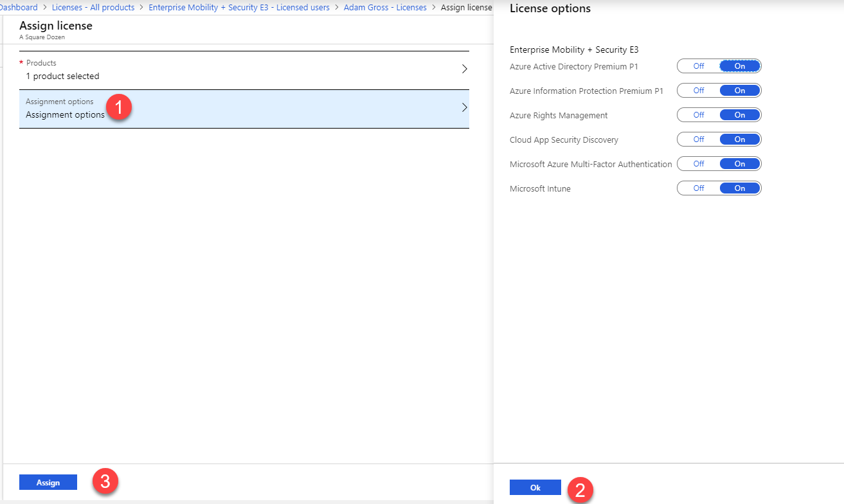
Task: Switch Azure Active Directory Premium P1 to Off
Action: [698, 66]
